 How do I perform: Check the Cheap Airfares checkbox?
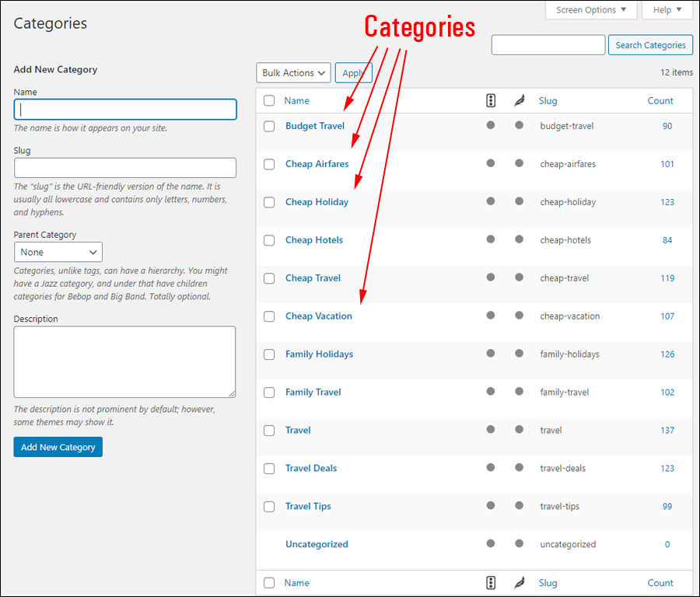point(269,164)
